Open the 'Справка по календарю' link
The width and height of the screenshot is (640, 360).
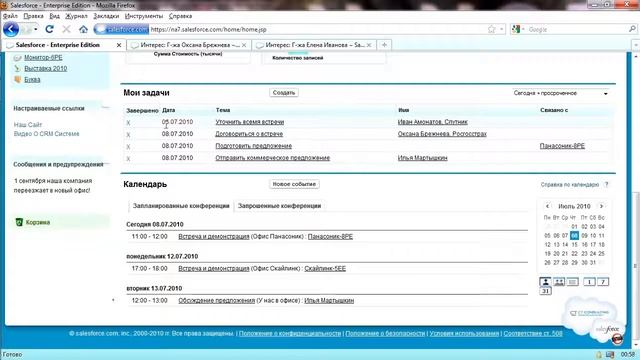pyautogui.click(x=570, y=184)
